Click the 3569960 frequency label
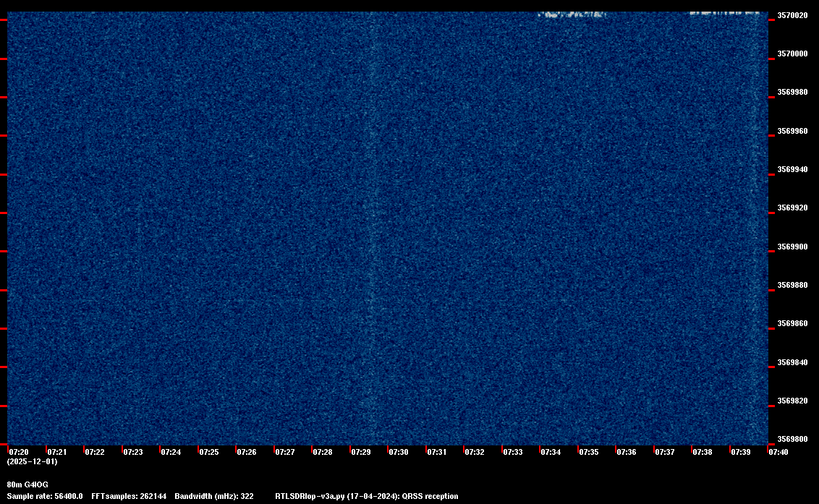This screenshot has width=819, height=504. click(792, 131)
